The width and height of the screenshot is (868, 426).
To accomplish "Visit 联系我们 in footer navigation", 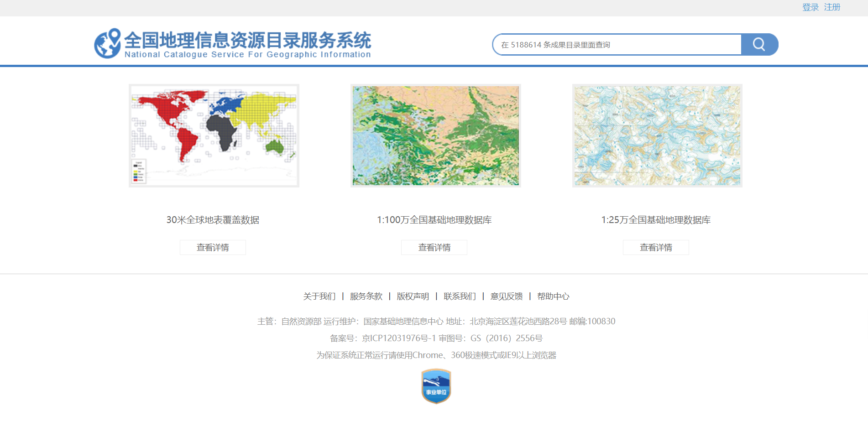I will pyautogui.click(x=460, y=296).
